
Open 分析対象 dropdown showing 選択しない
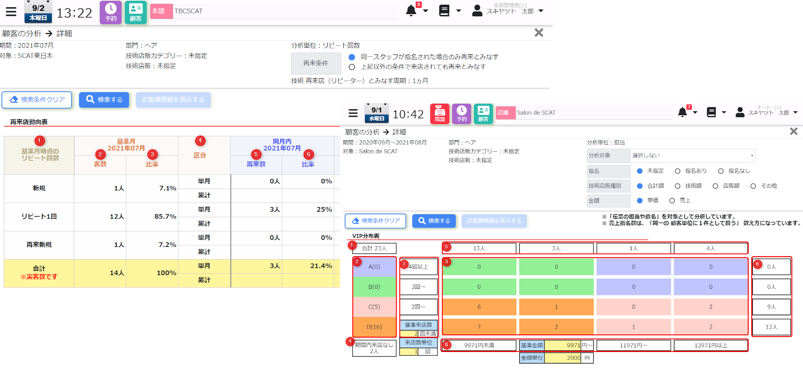[x=693, y=155]
